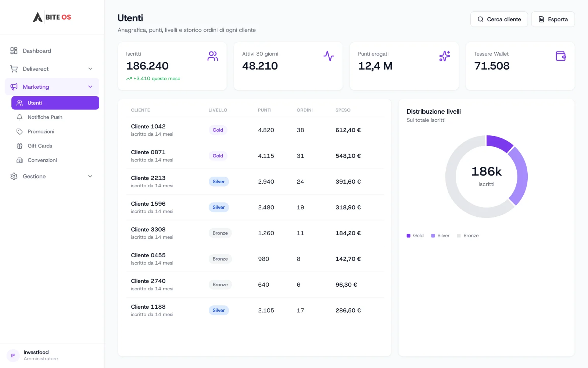Click the activity pulse icon on Attivi card
This screenshot has width=588, height=368.
pyautogui.click(x=329, y=56)
